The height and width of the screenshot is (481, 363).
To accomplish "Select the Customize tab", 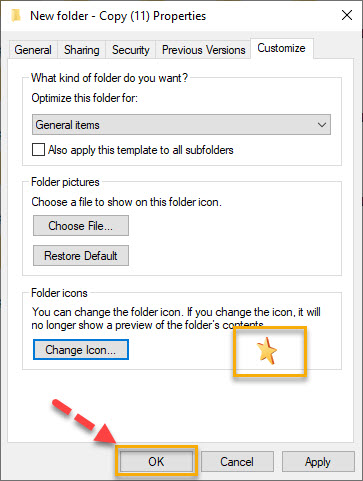I will (x=282, y=48).
